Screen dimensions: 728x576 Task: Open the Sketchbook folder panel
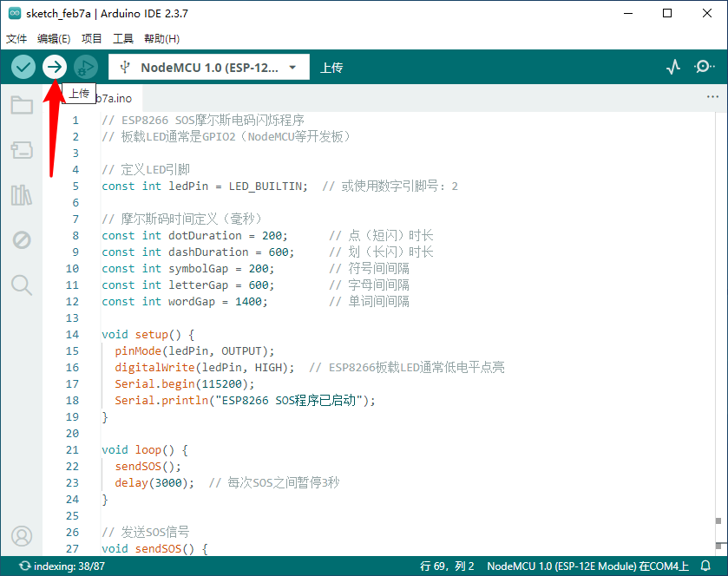[22, 106]
